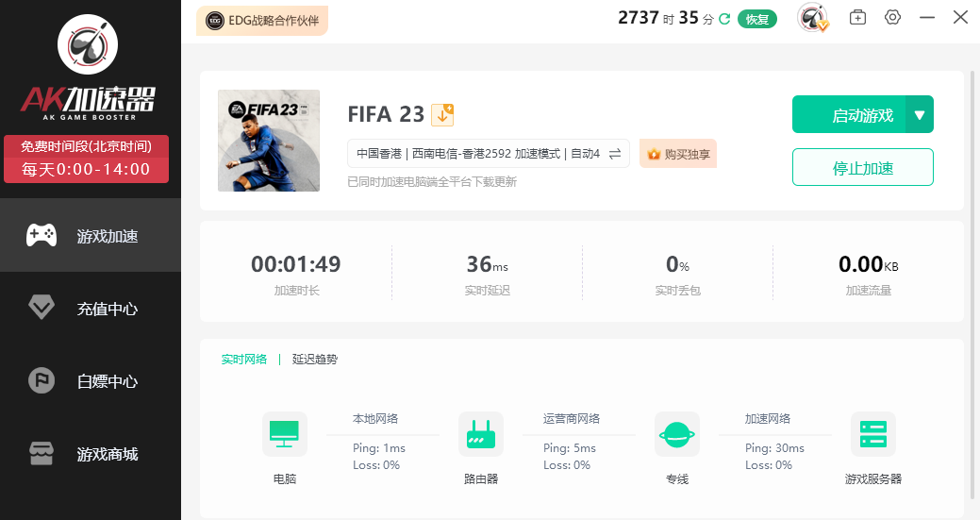
Task: Click the refresh icon next to remaining time
Action: pos(724,19)
